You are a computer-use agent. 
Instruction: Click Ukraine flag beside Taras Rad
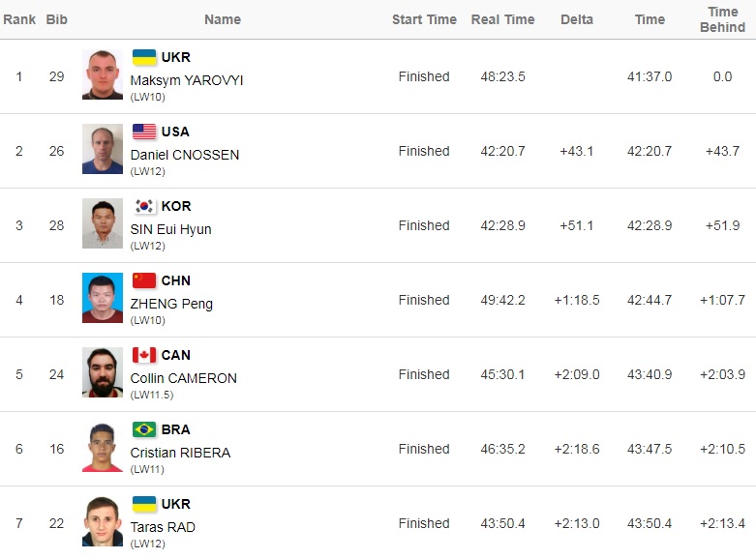[144, 504]
